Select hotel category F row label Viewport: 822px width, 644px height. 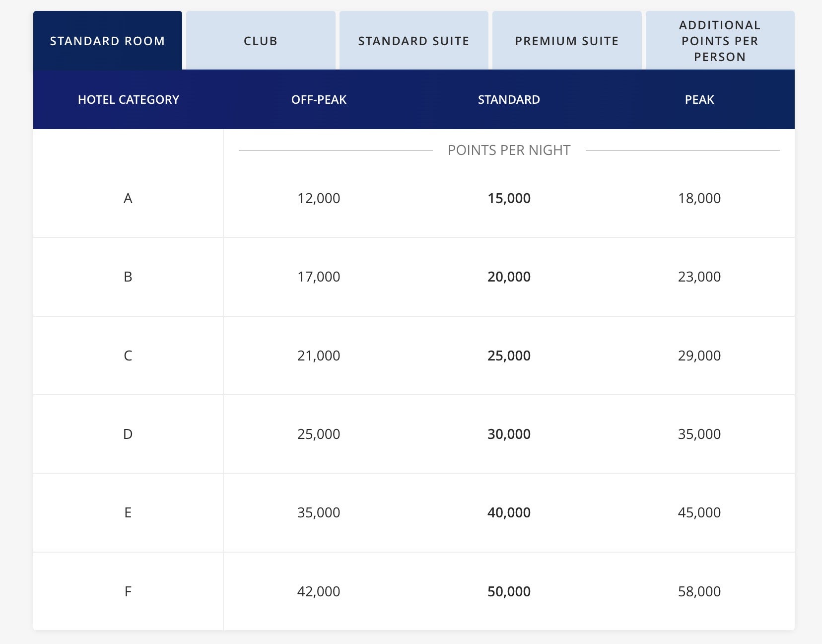click(x=129, y=591)
